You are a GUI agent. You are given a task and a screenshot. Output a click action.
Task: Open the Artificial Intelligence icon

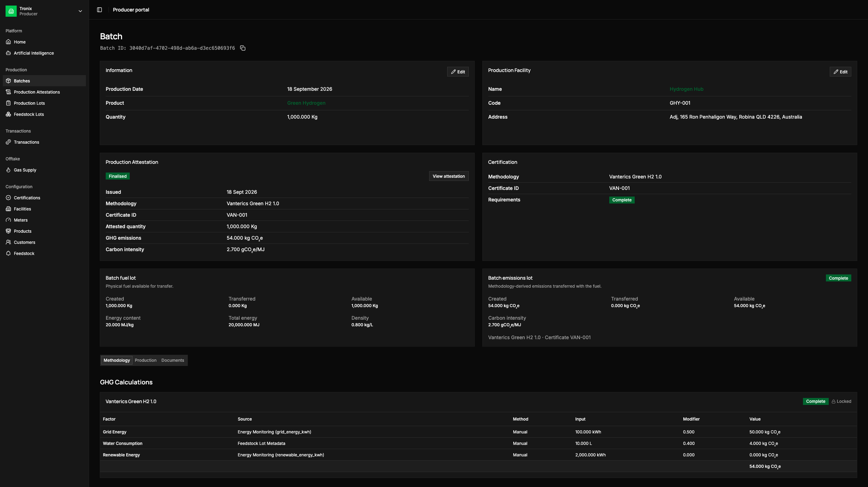coord(8,53)
